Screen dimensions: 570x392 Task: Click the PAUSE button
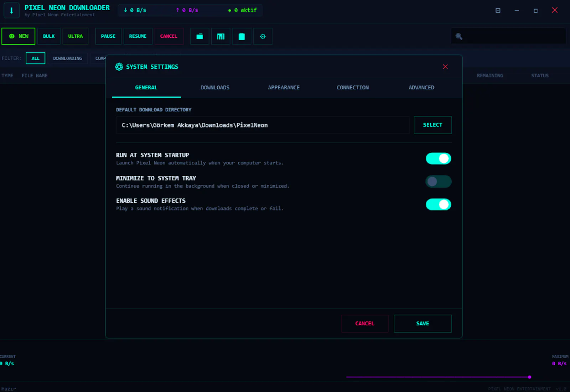coord(108,36)
